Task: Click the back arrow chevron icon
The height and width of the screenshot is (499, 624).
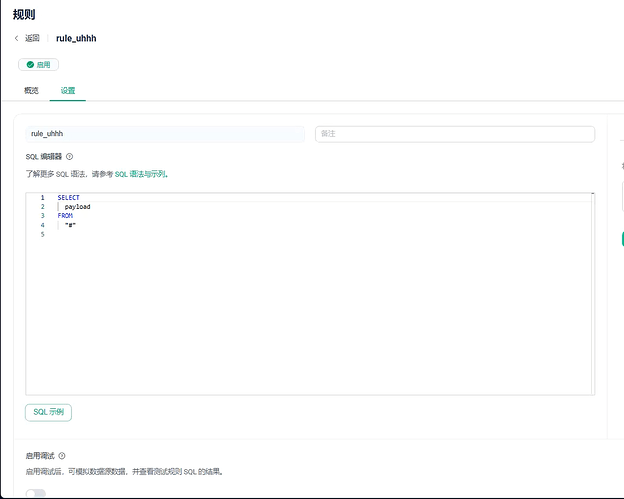Action: [x=17, y=38]
